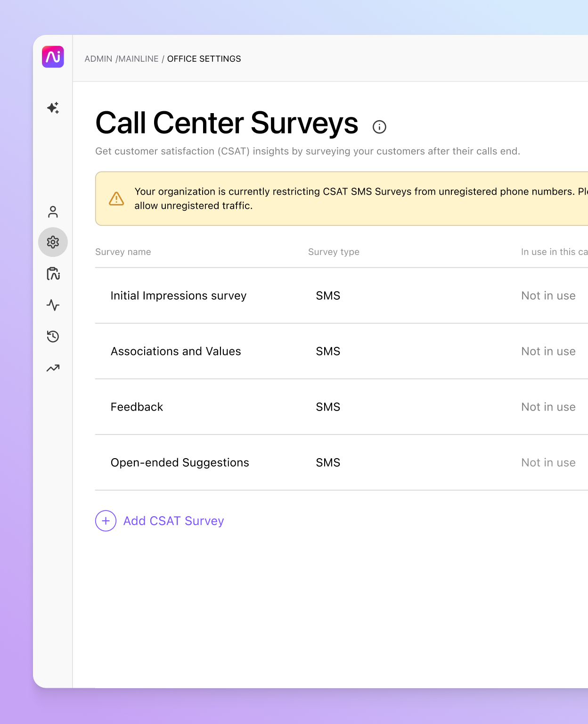Viewport: 588px width, 724px height.
Task: Navigate to ADMIN in the breadcrumb
Action: pos(99,58)
